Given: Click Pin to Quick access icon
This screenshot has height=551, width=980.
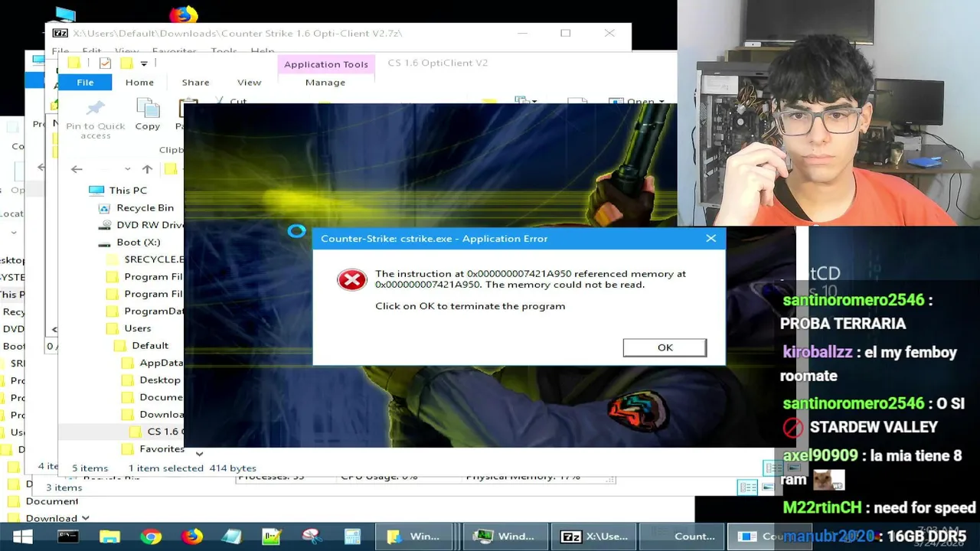Looking at the screenshot, I should click(x=96, y=109).
